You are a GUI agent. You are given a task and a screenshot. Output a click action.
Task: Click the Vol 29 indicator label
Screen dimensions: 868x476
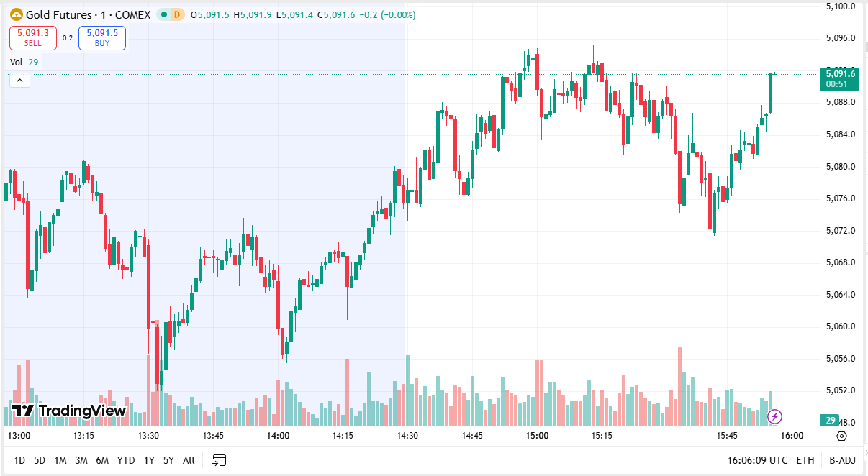tap(24, 62)
